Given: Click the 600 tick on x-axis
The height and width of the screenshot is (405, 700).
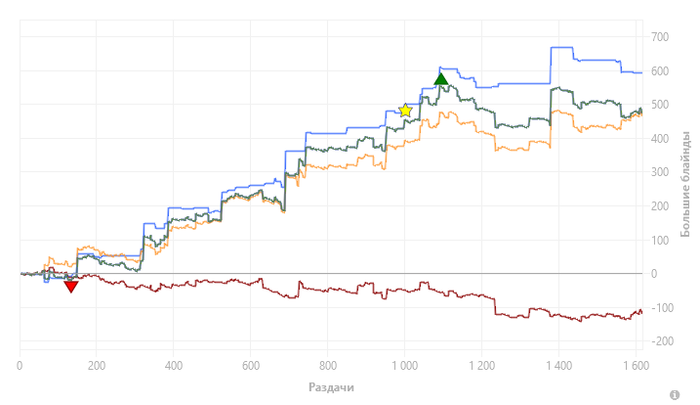Looking at the screenshot, I should click(250, 362).
